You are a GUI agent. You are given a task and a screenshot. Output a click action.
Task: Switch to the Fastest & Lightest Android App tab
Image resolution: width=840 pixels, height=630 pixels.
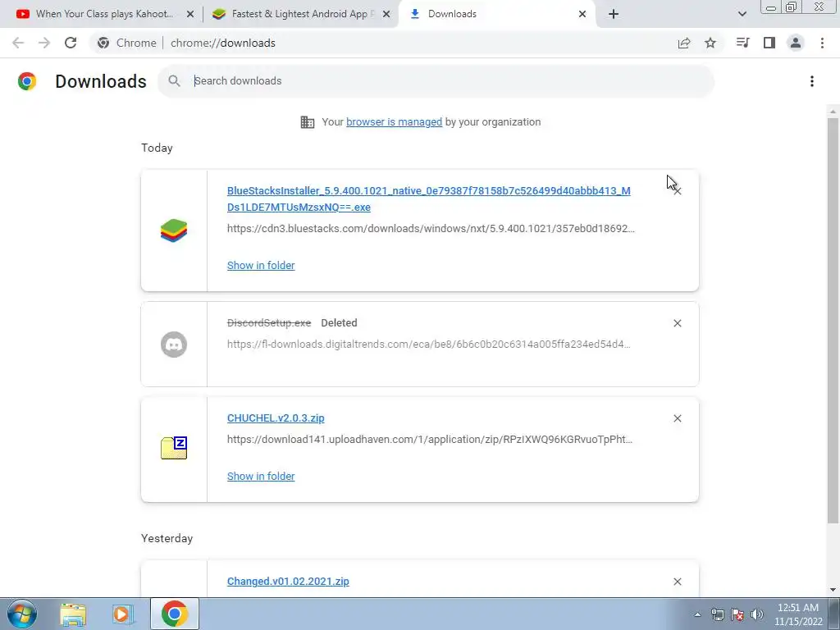(300, 14)
